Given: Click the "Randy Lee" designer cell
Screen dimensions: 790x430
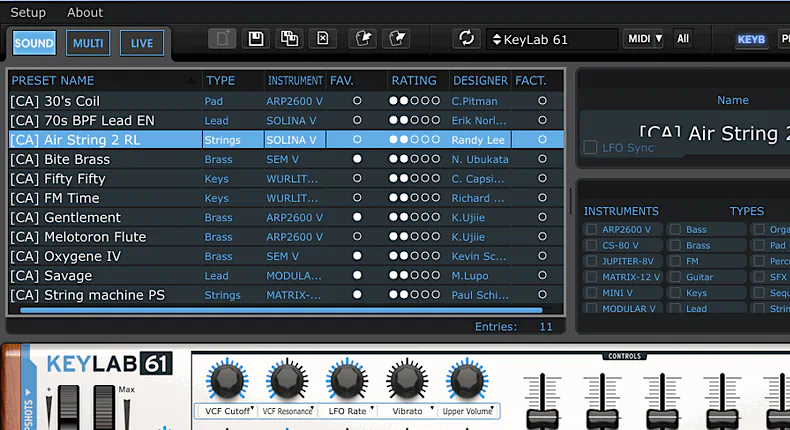Looking at the screenshot, I should coord(478,140).
